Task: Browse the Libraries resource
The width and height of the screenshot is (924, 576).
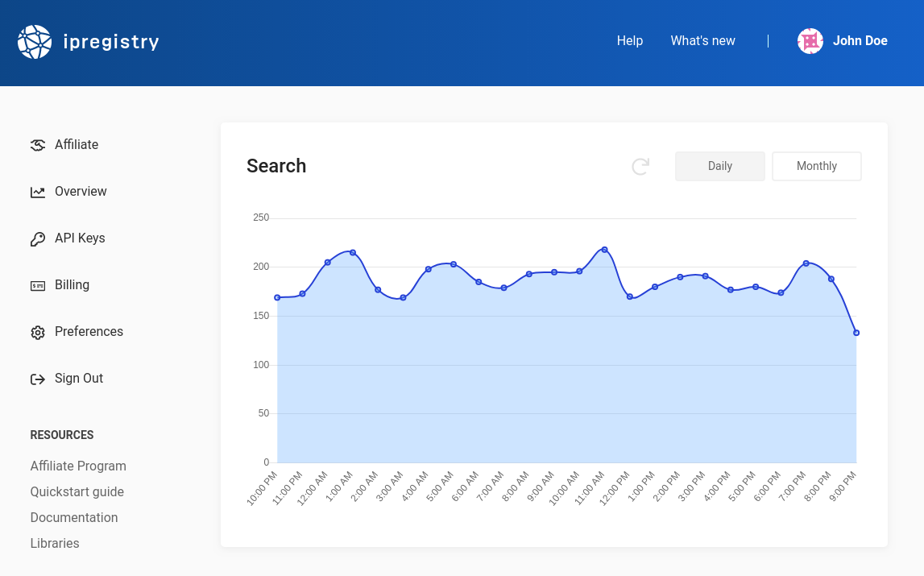Action: (54, 543)
